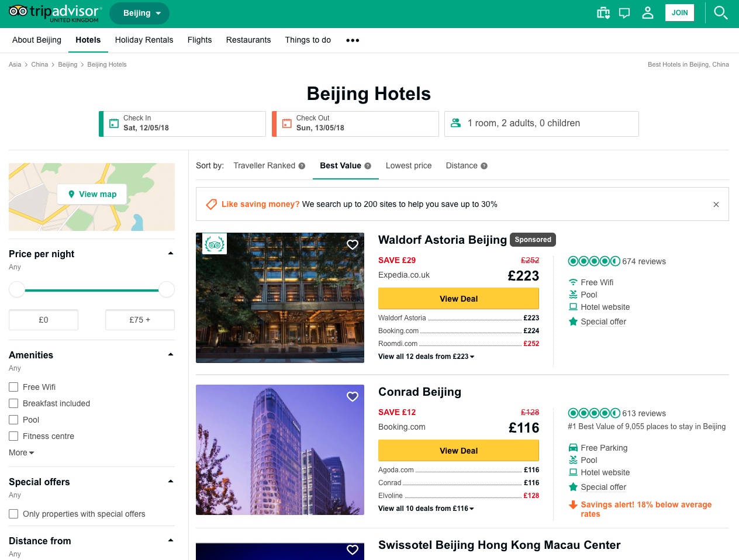The width and height of the screenshot is (739, 560).
Task: Expand View all 10 deals from £116
Action: (x=426, y=509)
